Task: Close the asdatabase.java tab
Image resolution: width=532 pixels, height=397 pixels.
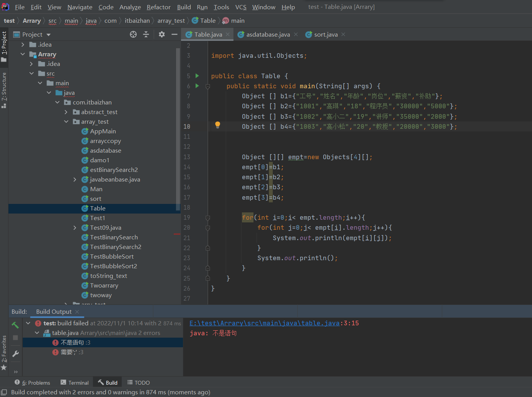Action: tap(296, 34)
